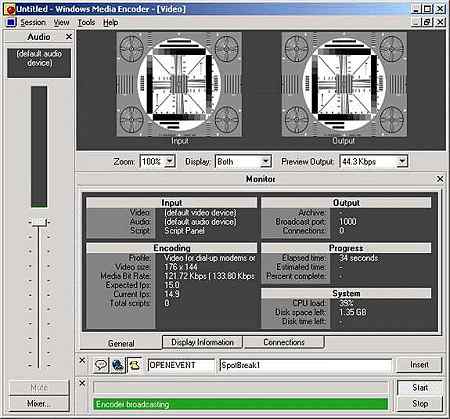Viewport: 450px width, 419px height.
Task: Switch to the Connections tab
Action: point(284,342)
